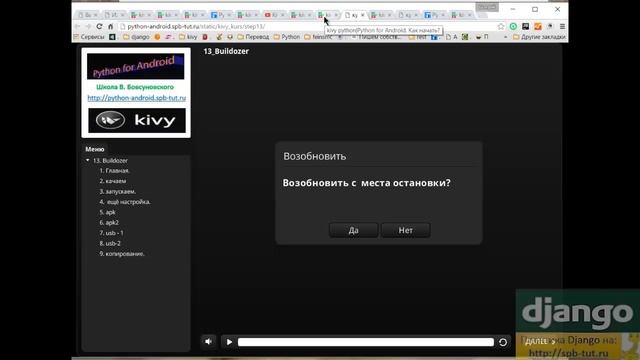Open the Сервисы apps bookmark
The height and width of the screenshot is (360, 640).
click(x=89, y=37)
